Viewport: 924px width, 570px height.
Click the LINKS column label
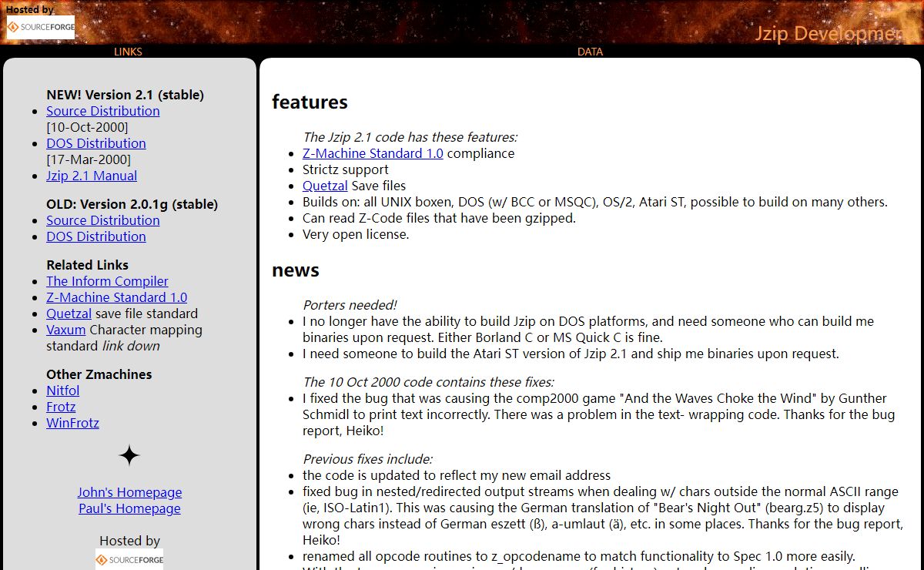click(128, 52)
